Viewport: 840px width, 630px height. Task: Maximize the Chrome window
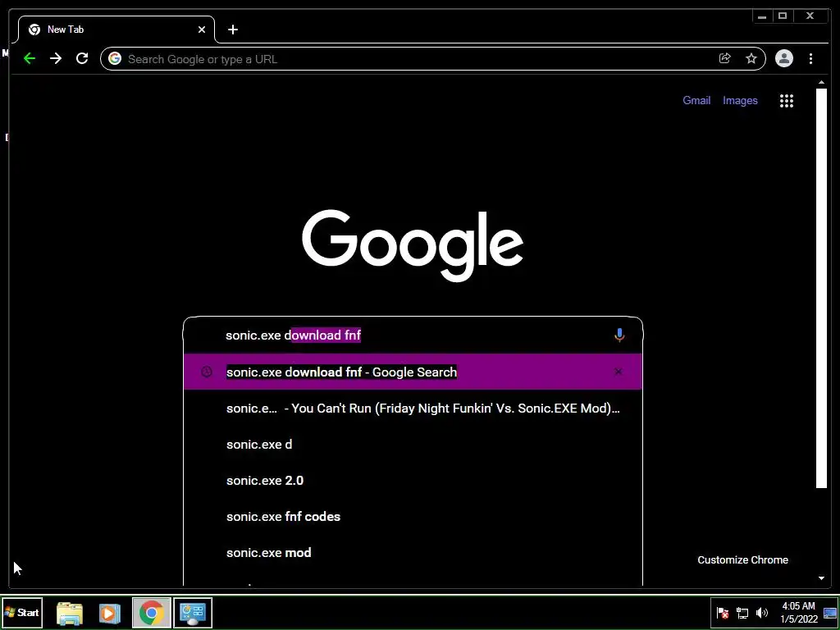[x=782, y=16]
